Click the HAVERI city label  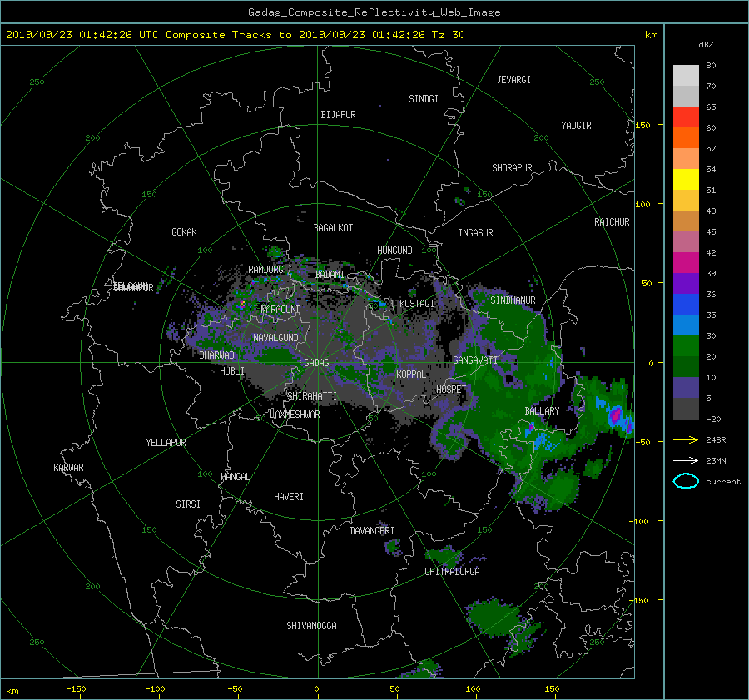pos(289,497)
